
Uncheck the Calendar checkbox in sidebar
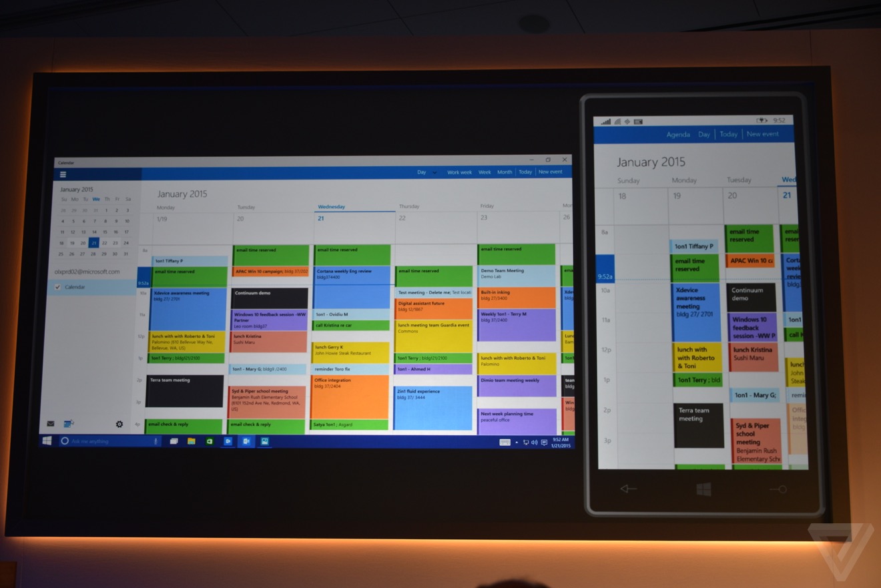tap(57, 287)
